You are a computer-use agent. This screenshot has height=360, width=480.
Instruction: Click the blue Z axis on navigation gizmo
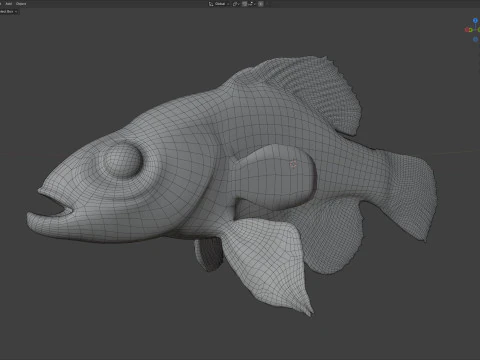point(475,21)
